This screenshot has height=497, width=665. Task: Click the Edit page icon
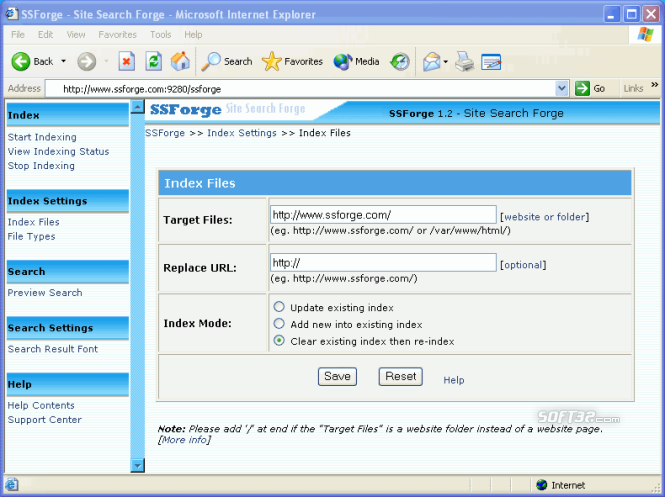[x=491, y=62]
